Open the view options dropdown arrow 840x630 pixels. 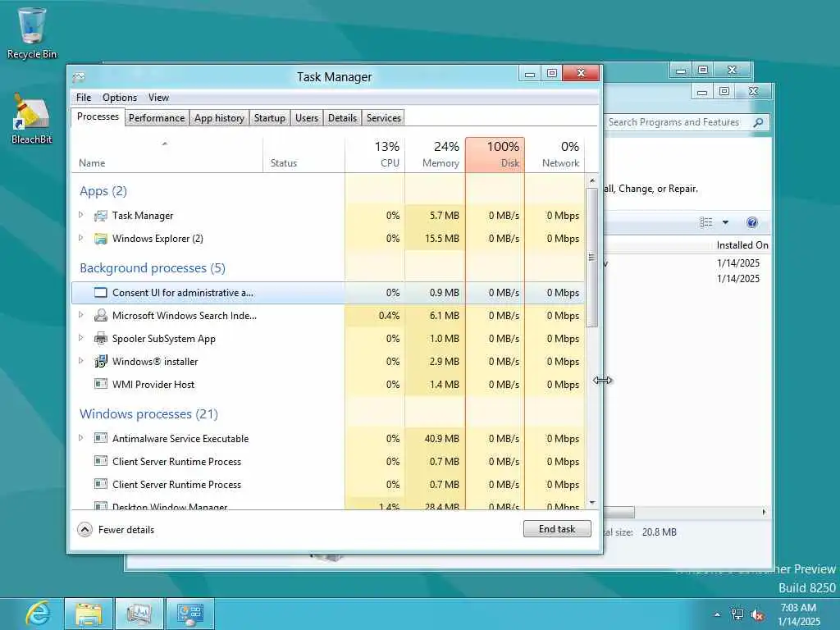click(725, 222)
